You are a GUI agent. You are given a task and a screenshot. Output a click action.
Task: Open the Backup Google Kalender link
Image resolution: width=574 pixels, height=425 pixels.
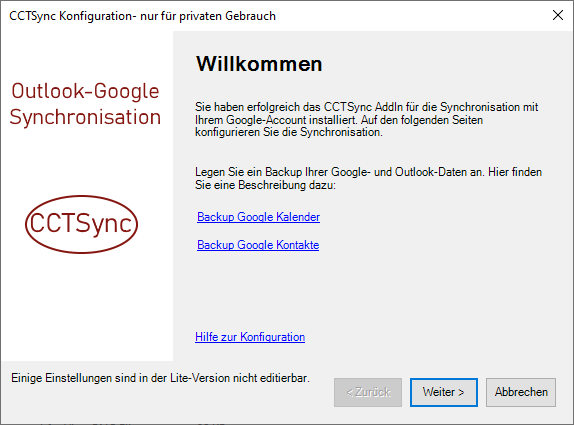(x=258, y=217)
